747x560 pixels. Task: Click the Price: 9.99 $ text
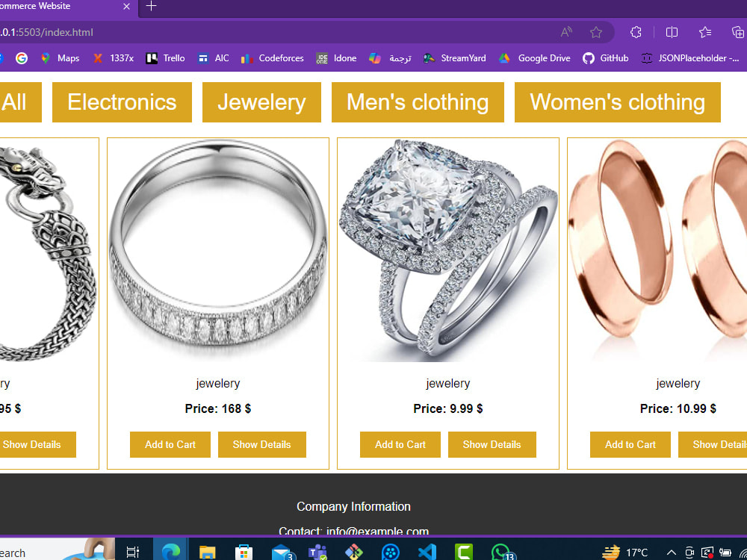(x=447, y=408)
